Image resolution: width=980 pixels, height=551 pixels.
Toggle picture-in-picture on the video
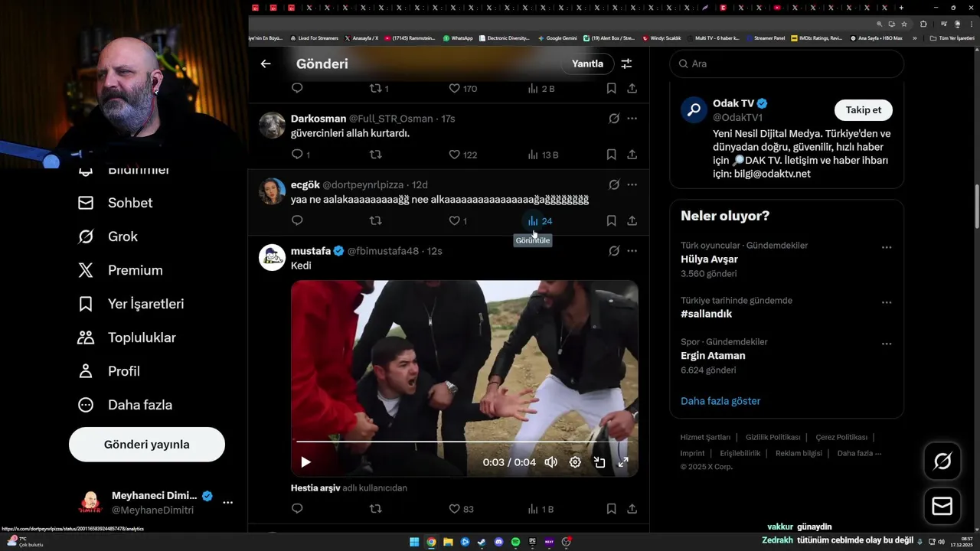pos(599,462)
